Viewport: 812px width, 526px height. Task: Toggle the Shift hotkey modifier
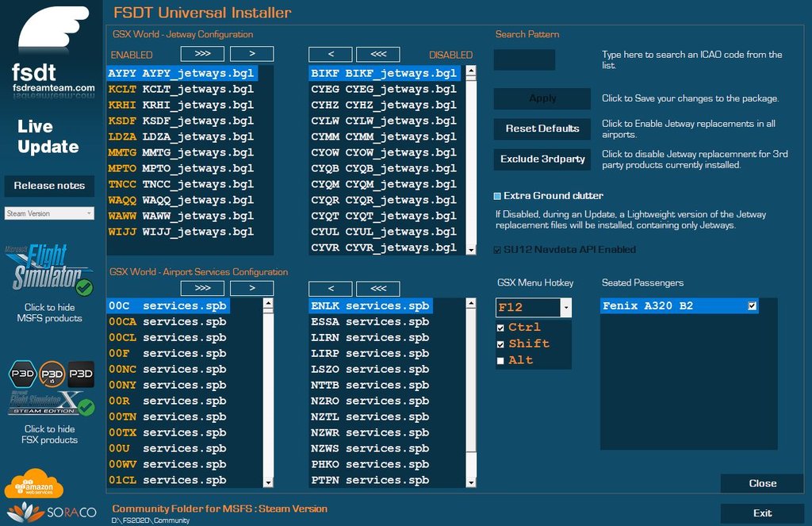500,344
